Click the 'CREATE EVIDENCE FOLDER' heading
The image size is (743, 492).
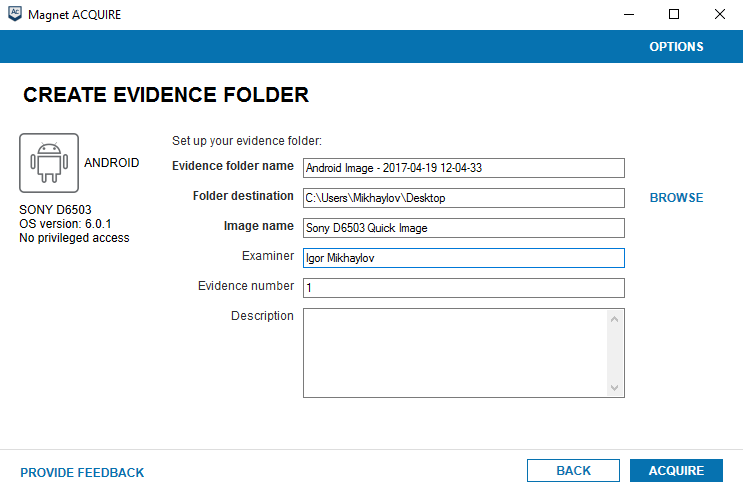click(x=166, y=95)
